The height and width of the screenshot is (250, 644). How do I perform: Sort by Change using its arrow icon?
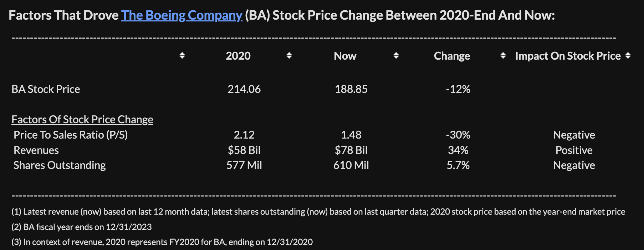[x=503, y=56]
